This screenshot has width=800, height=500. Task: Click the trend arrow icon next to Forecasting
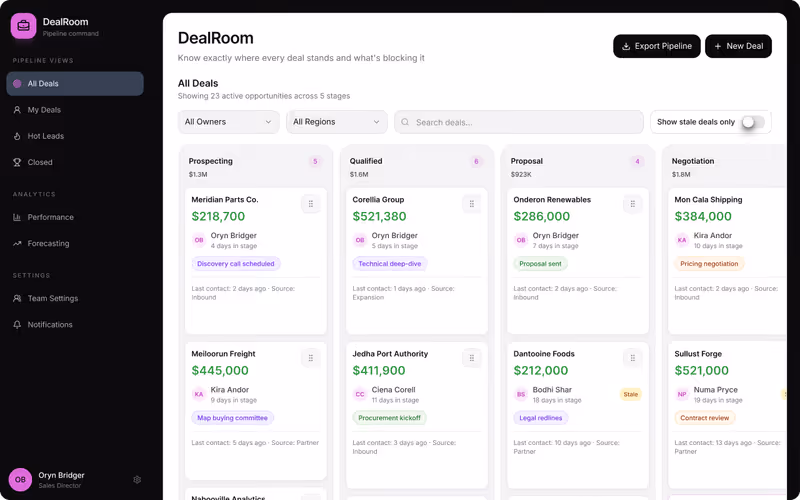17,243
